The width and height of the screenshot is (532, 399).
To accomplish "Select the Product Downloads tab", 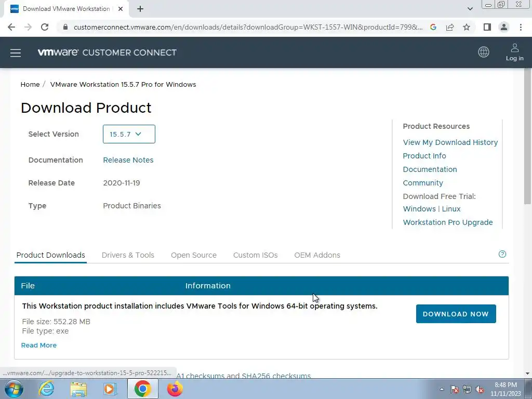I will (x=50, y=255).
